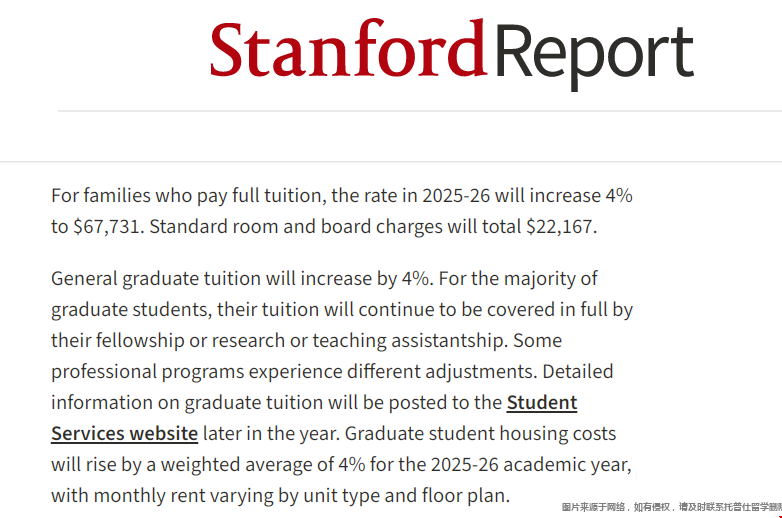Click the horizontal divider below the logo
Screen dimensions: 782x518
pos(420,111)
